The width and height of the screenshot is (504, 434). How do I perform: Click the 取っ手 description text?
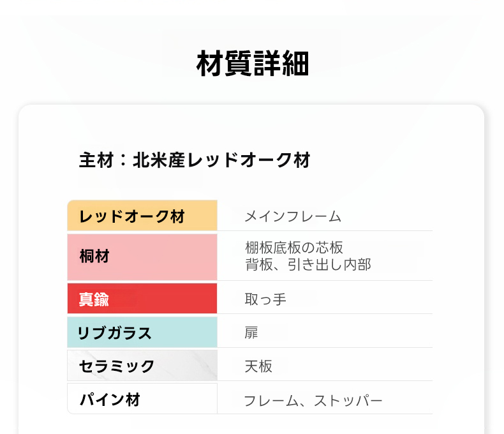[265, 299]
